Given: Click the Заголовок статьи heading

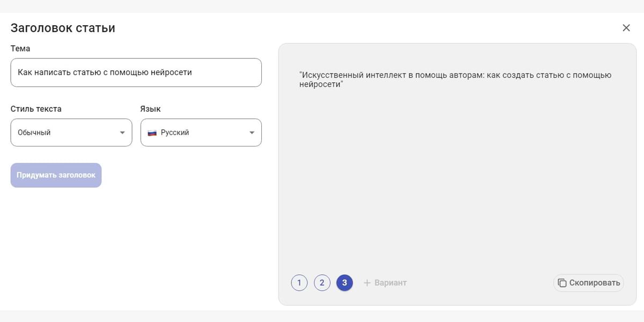Looking at the screenshot, I should pyautogui.click(x=63, y=28).
